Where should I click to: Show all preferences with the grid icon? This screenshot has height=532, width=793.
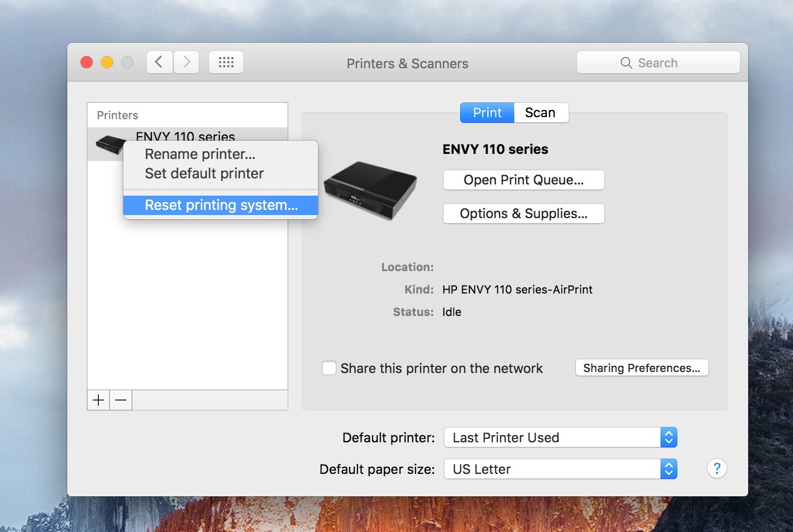coord(226,62)
